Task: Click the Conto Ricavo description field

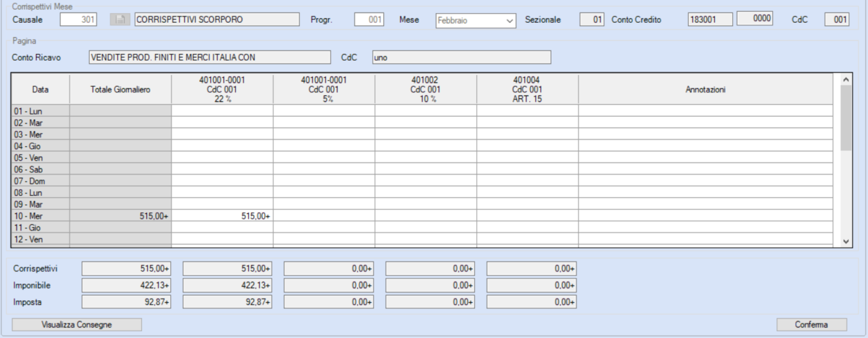Action: [210, 57]
